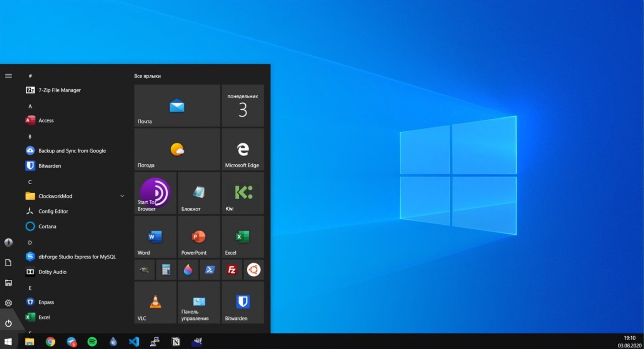Viewport: 644px width, 349px height.
Task: Click the letter D section header
Action: (x=30, y=242)
